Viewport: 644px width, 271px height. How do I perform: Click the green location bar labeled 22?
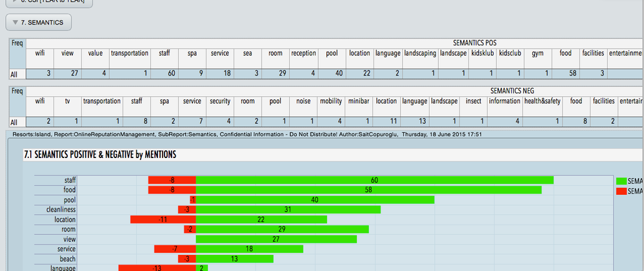click(x=261, y=219)
